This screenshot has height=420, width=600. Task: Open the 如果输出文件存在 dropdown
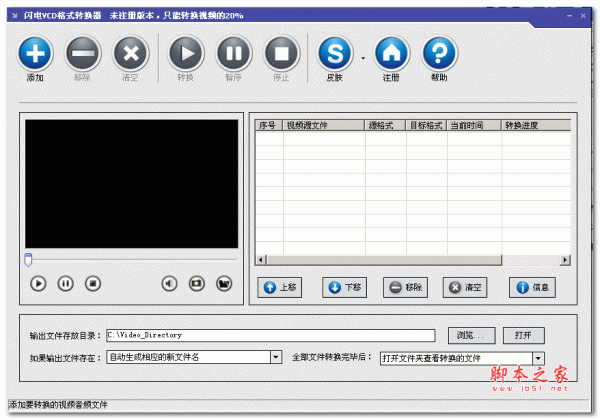click(x=276, y=357)
